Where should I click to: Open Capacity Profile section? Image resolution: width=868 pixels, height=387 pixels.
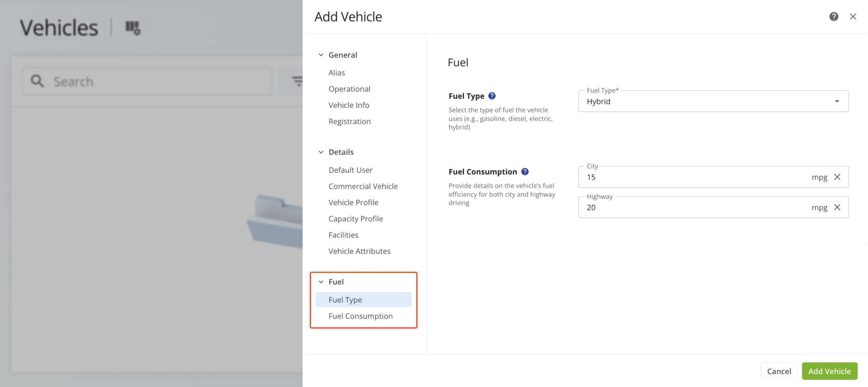[356, 219]
